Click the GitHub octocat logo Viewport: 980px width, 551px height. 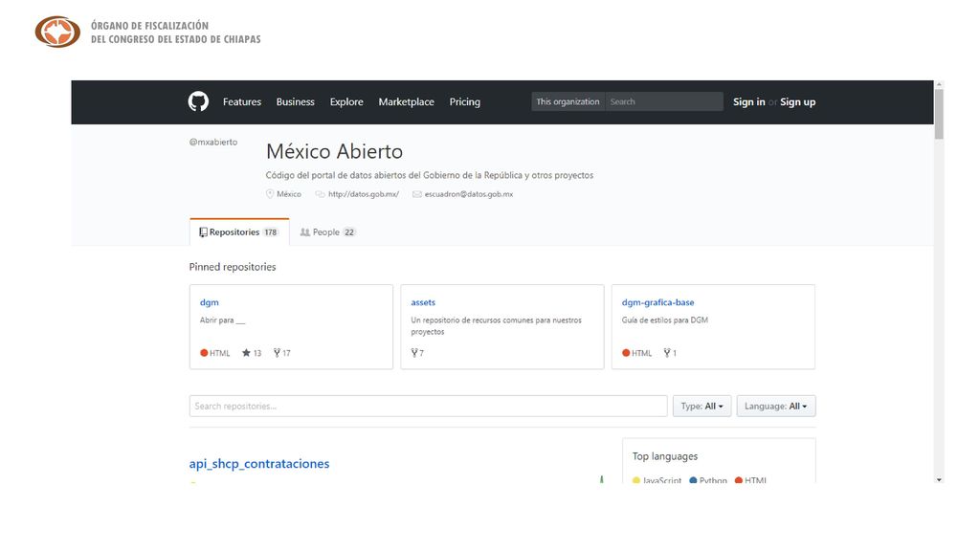(198, 101)
